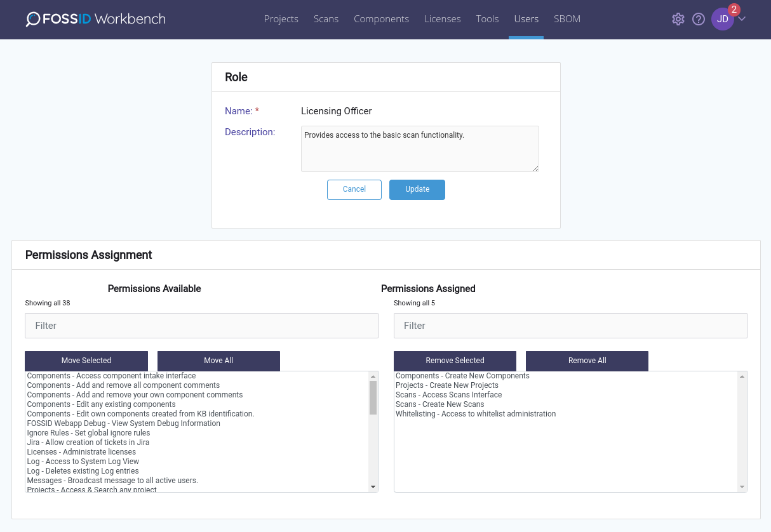Select assigned 'Components - Create New Components'
This screenshot has width=771, height=532.
tap(566, 376)
